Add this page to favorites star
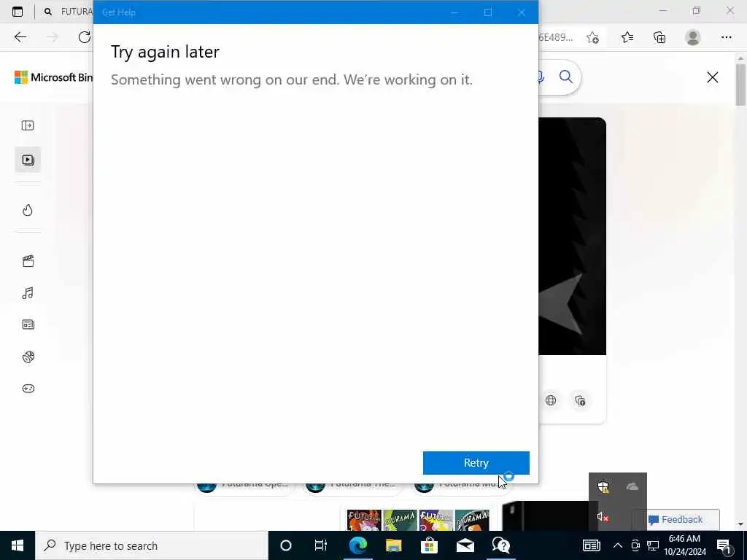This screenshot has height=560, width=747. 592,38
